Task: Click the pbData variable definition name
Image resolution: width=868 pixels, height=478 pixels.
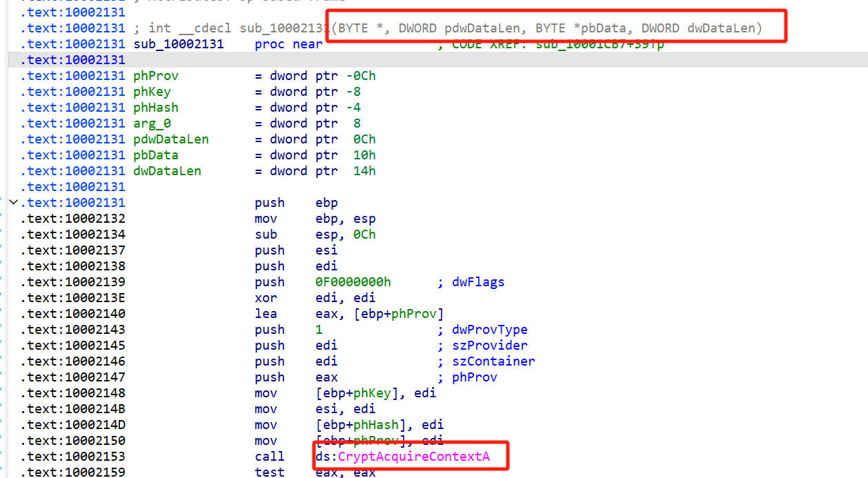Action: [156, 155]
